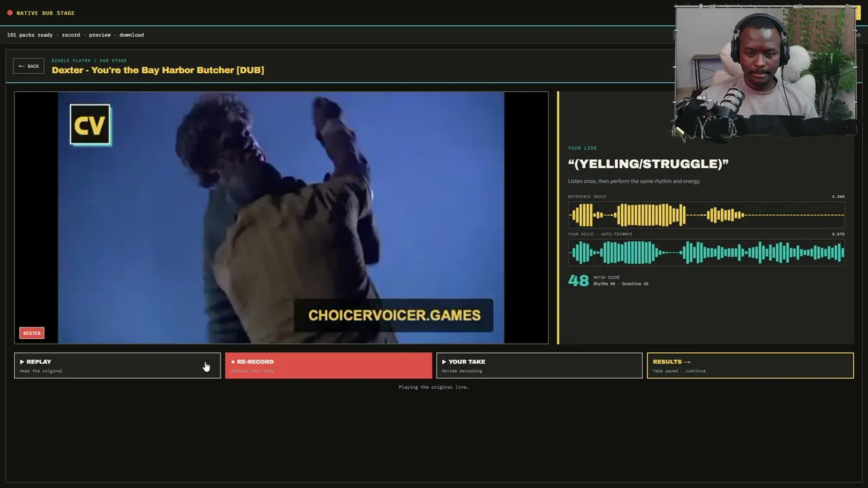Click the red dot beside Native Dub Stage
This screenshot has width=868, height=488.
(x=9, y=13)
